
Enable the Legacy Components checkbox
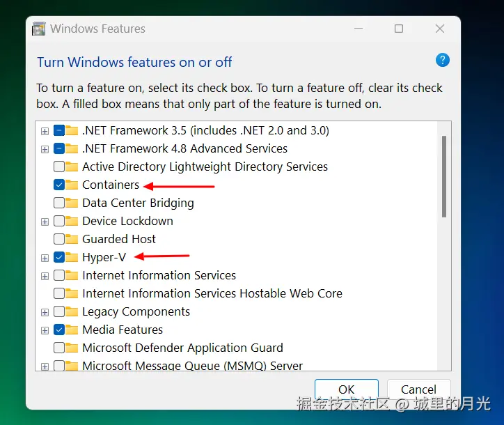tap(59, 311)
